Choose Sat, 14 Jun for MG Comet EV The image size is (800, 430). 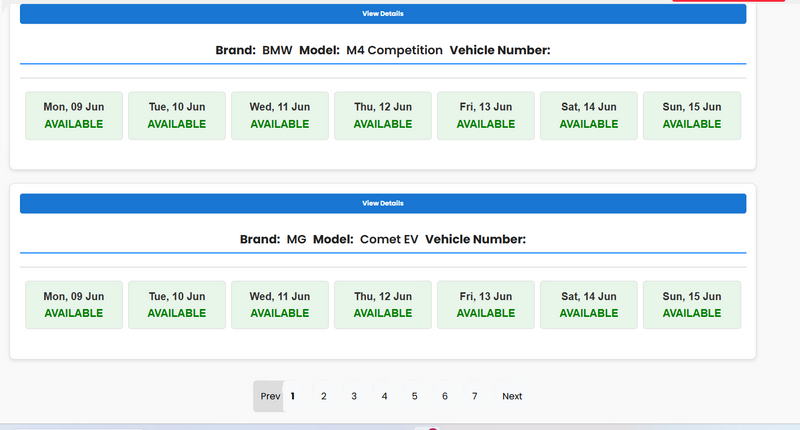tap(589, 305)
